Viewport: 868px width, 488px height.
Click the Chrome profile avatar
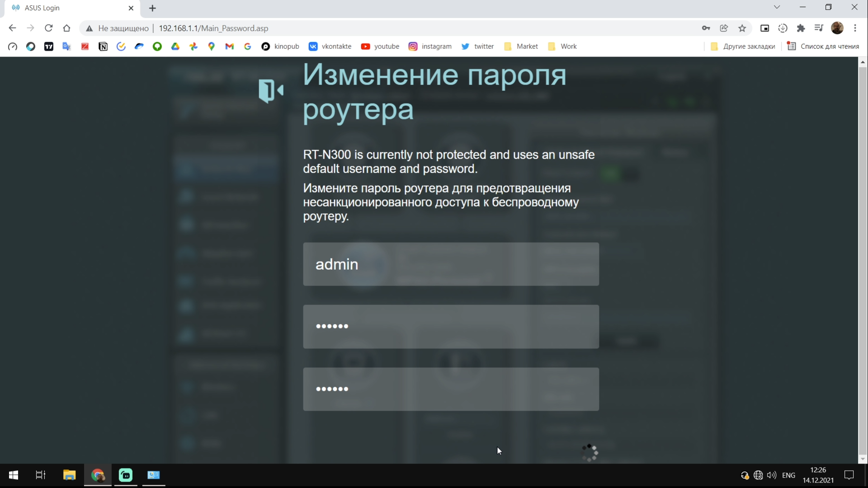837,28
